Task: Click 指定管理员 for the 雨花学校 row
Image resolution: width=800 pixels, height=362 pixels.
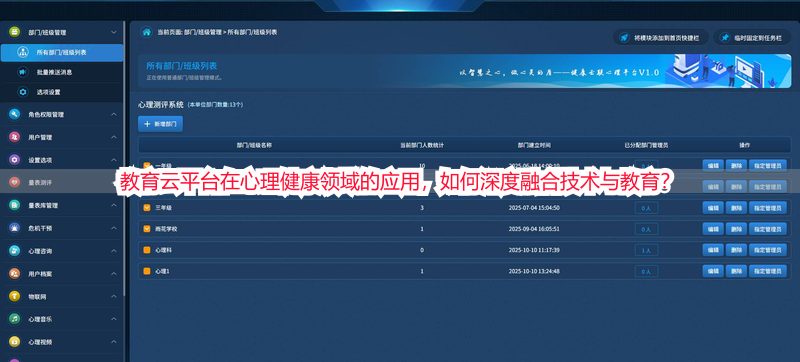Action: [x=767, y=229]
